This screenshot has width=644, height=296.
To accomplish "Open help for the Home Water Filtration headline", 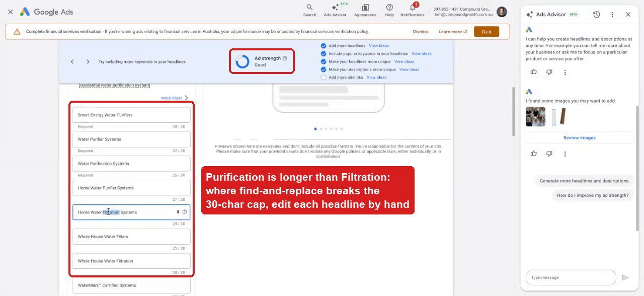I will [x=185, y=212].
